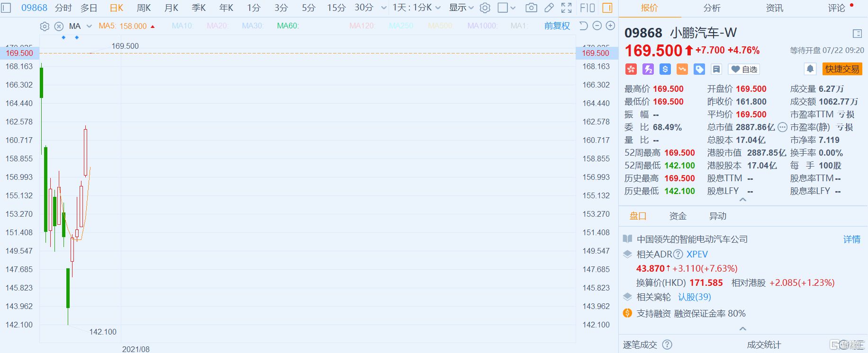Toggle the MA30 line visibility
This screenshot has height=353, width=868.
click(x=253, y=26)
